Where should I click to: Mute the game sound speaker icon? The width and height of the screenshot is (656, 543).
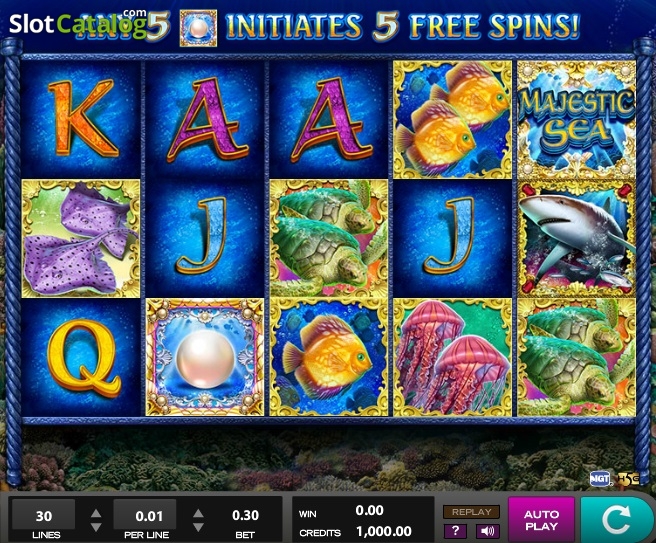[x=487, y=531]
